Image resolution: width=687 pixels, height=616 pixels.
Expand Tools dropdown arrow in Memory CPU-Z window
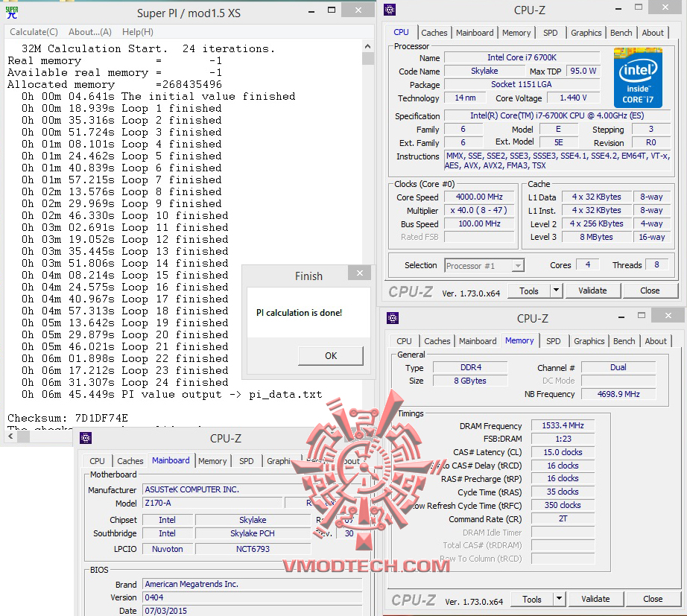click(x=560, y=600)
